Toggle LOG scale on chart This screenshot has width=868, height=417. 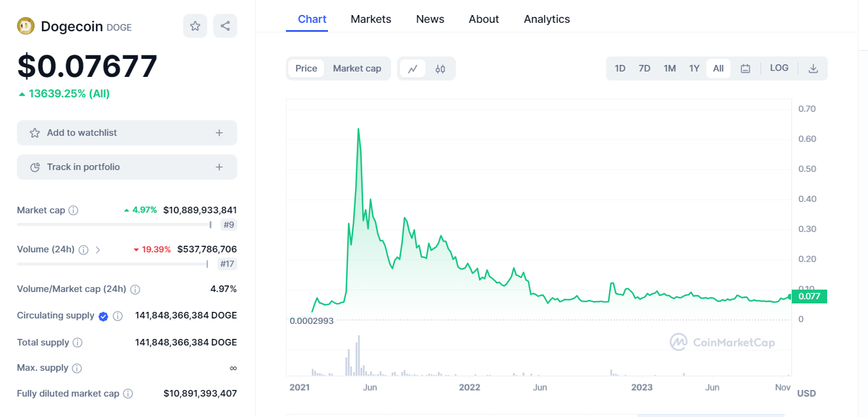coord(779,68)
